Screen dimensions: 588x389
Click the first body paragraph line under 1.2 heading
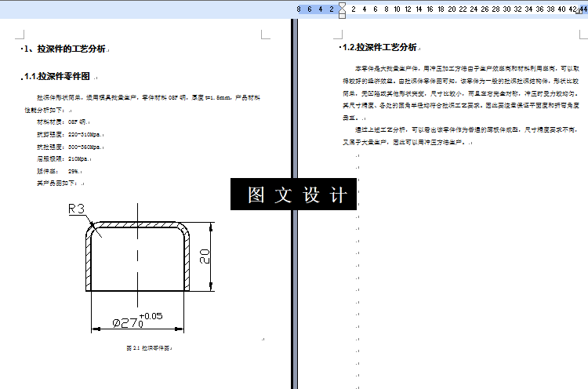coord(467,69)
